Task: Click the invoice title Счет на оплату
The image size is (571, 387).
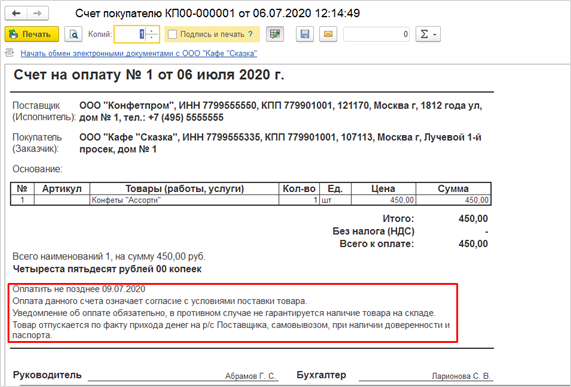Action: (149, 75)
